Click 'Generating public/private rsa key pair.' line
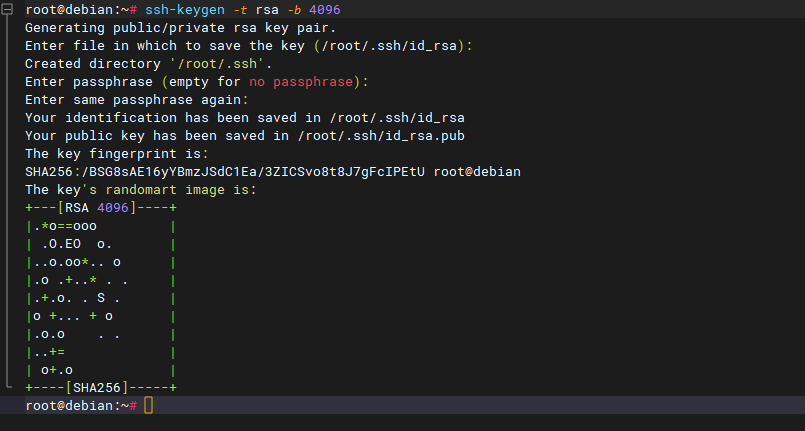 point(181,28)
